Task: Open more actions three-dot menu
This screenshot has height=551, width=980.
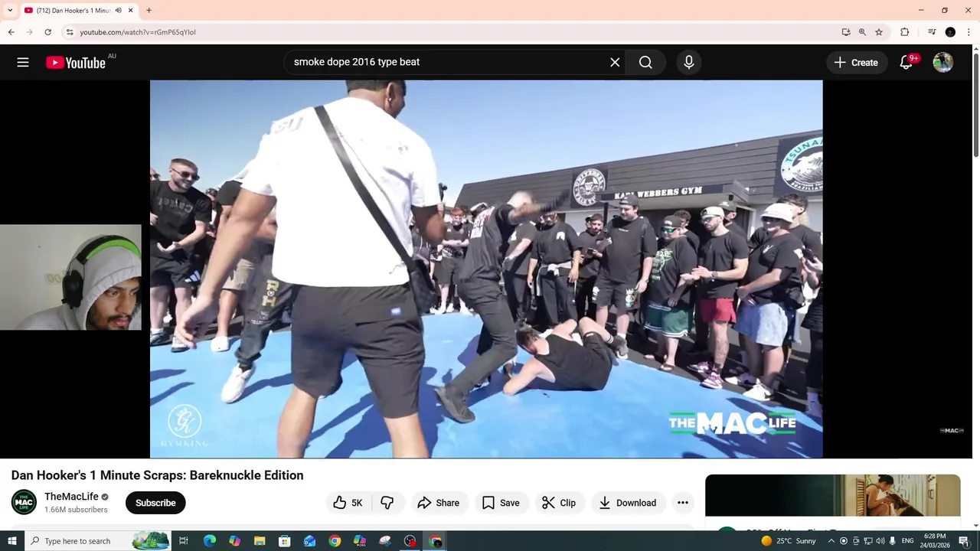Action: point(683,503)
